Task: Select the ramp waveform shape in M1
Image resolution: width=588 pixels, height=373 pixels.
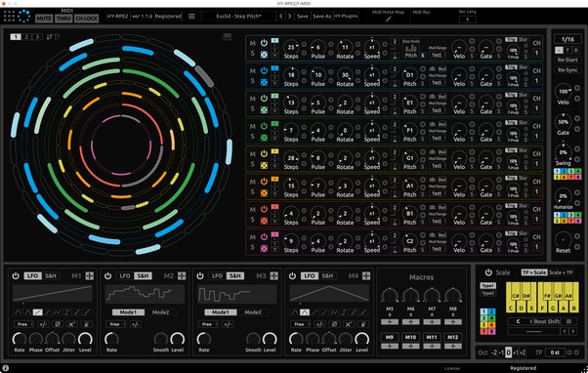Action: [x=37, y=312]
